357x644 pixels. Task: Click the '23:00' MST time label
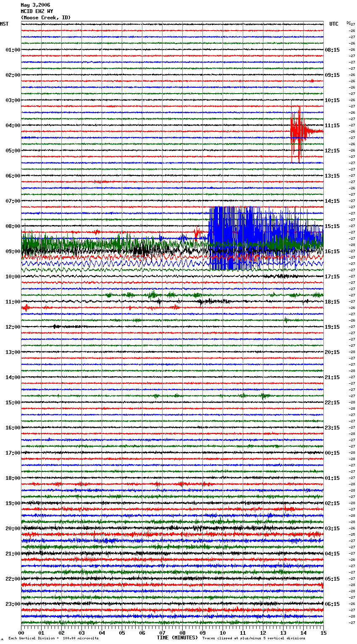[x=13, y=604]
